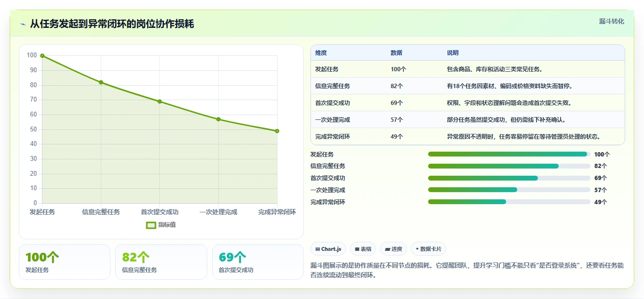Click the title 从任务发起到异常闭环的岗位协作损耗
The image size is (644, 299).
(112, 24)
